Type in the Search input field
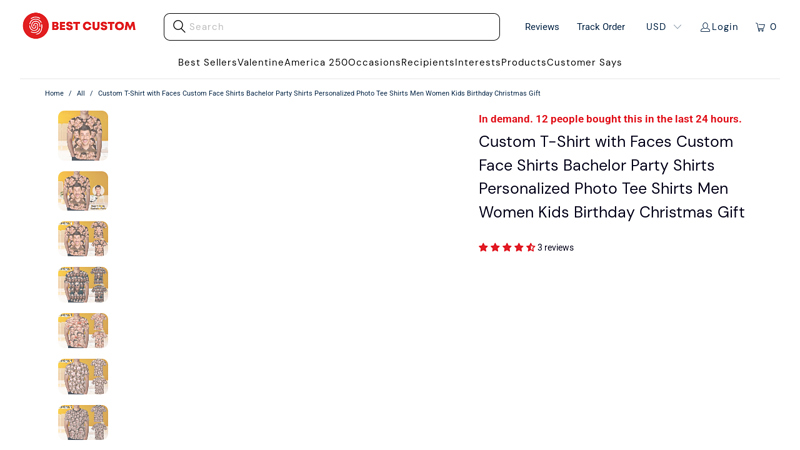Viewport: 800px width, 450px height. coord(340,27)
